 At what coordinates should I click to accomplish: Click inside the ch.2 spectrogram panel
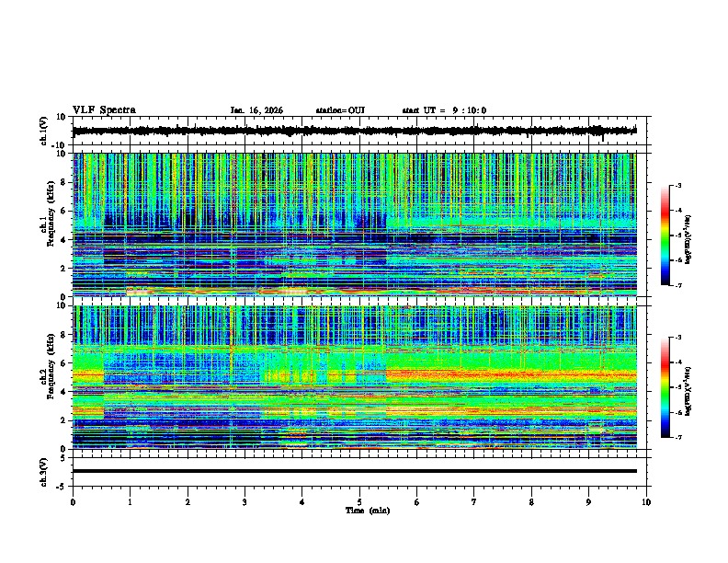pyautogui.click(x=354, y=377)
